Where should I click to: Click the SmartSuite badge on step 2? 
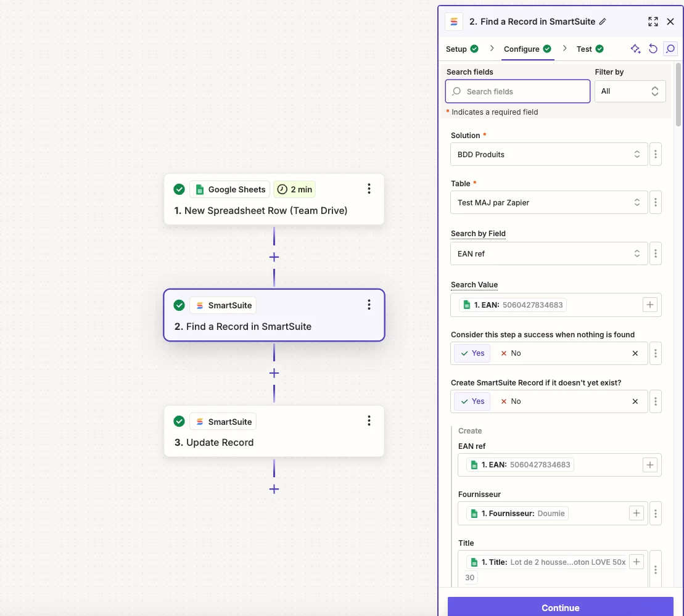click(223, 305)
